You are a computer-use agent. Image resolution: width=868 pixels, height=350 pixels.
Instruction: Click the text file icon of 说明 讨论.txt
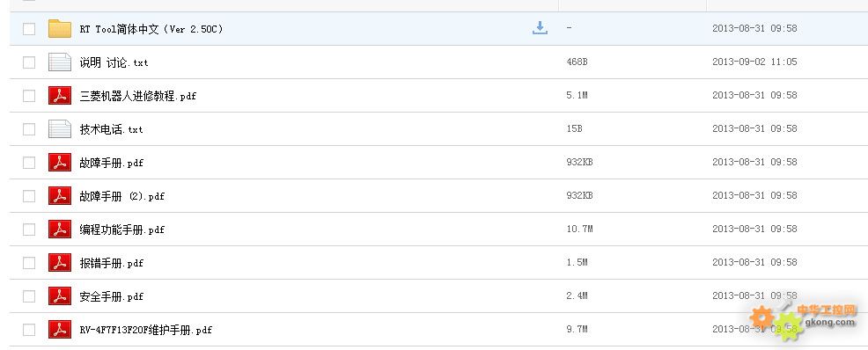(x=60, y=62)
